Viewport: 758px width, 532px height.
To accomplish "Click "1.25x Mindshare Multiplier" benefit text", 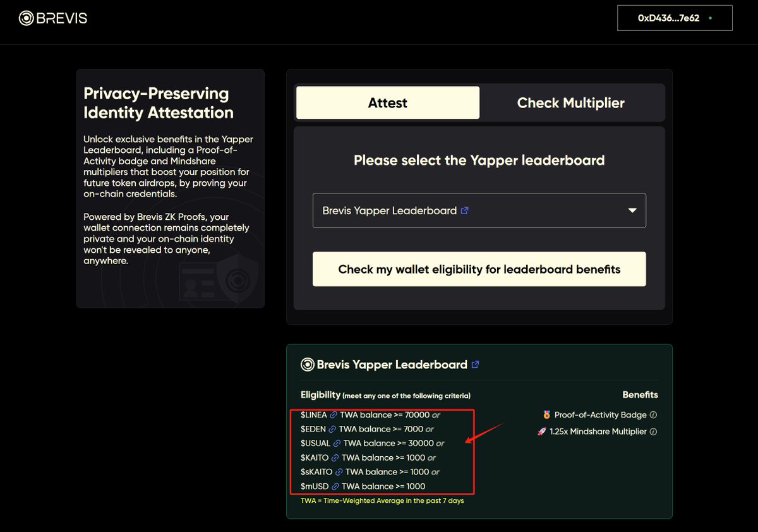I will coord(598,432).
